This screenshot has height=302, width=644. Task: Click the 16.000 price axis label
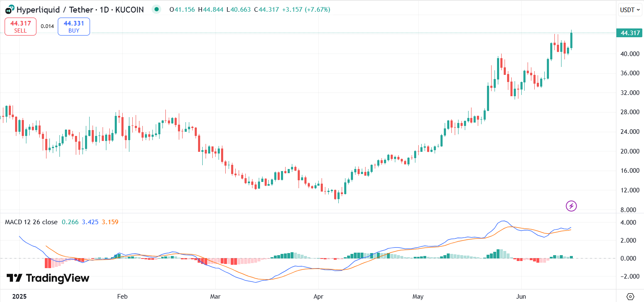point(630,171)
